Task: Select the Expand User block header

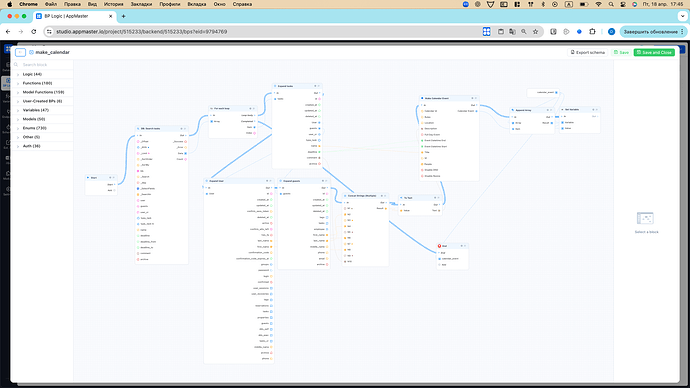Action: click(x=238, y=181)
